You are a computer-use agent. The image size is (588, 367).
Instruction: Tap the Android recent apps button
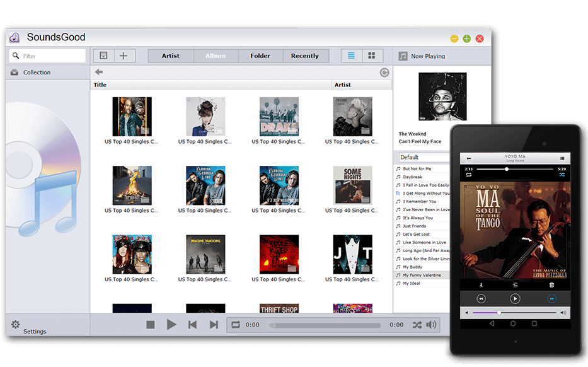tap(534, 323)
